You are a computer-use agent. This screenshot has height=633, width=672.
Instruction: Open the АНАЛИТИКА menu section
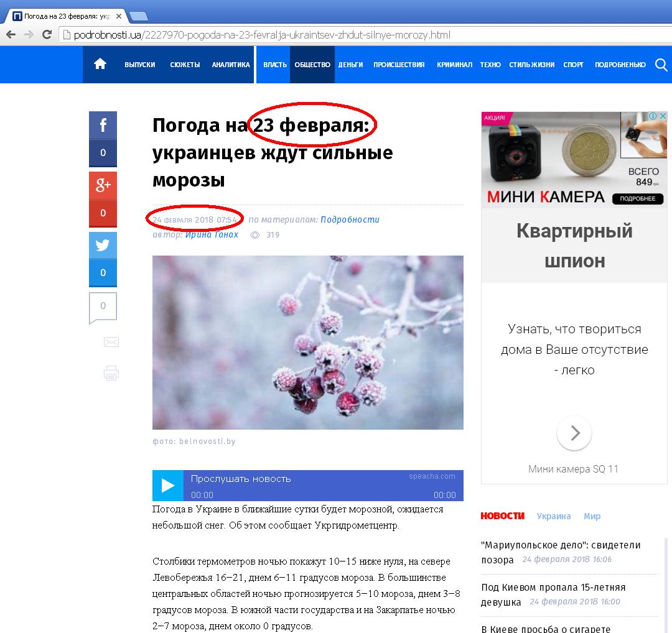[x=231, y=65]
